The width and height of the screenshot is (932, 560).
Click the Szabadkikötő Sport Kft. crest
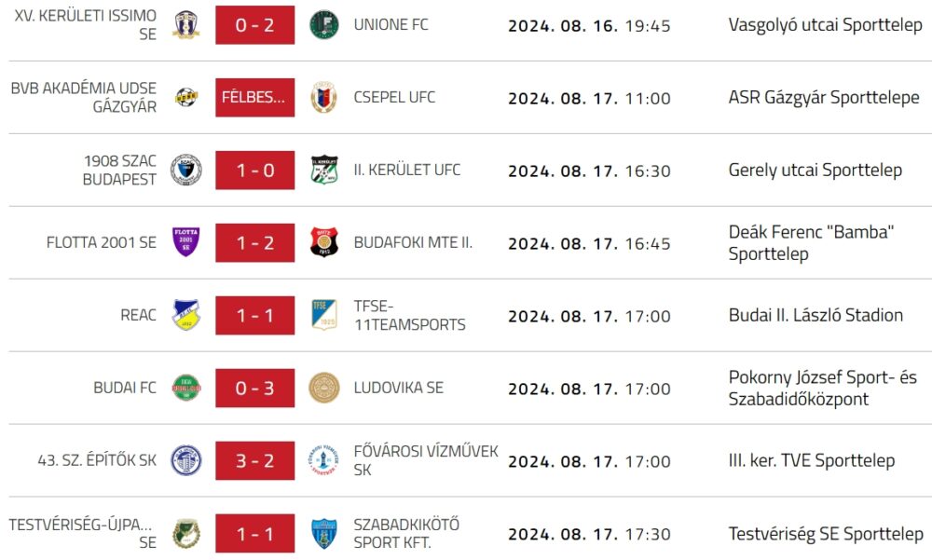tap(324, 534)
